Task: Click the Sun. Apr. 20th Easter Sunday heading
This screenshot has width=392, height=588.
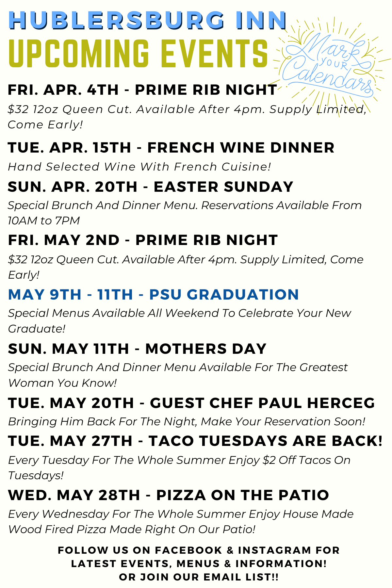Action: (150, 187)
